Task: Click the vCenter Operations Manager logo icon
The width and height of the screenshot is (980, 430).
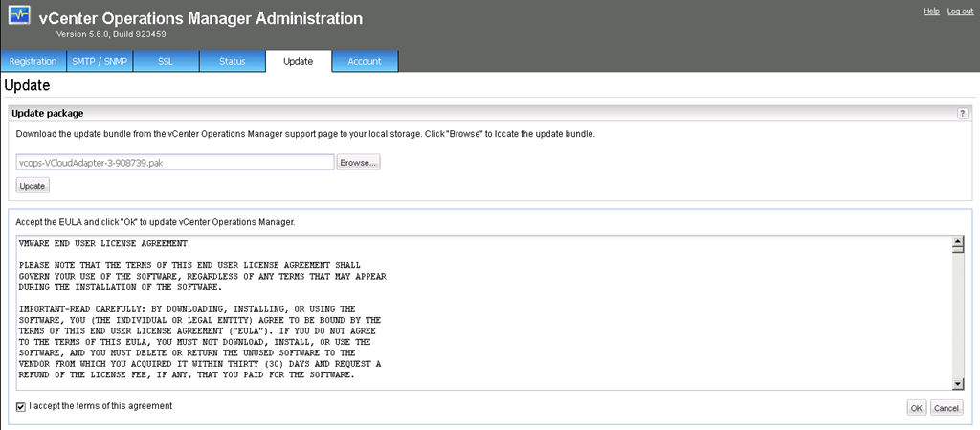Action: (20, 20)
